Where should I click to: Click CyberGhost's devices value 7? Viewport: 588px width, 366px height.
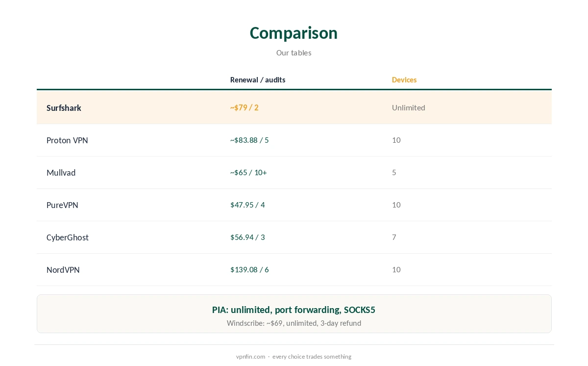point(394,237)
